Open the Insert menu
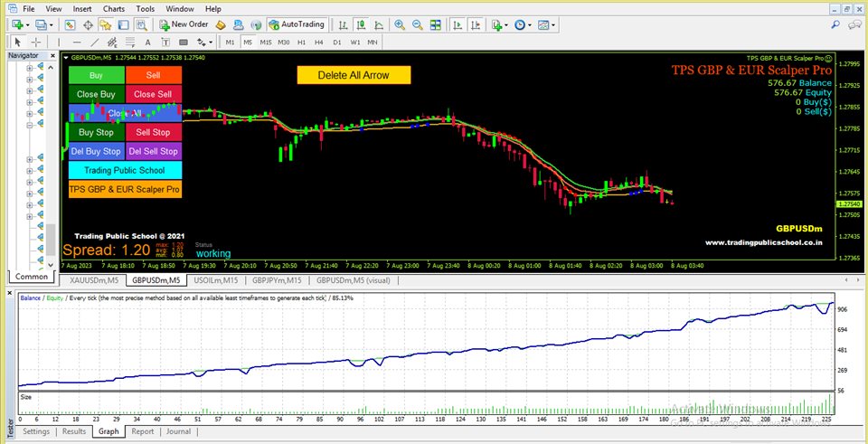Screen dimensions: 868x444 click(x=82, y=9)
